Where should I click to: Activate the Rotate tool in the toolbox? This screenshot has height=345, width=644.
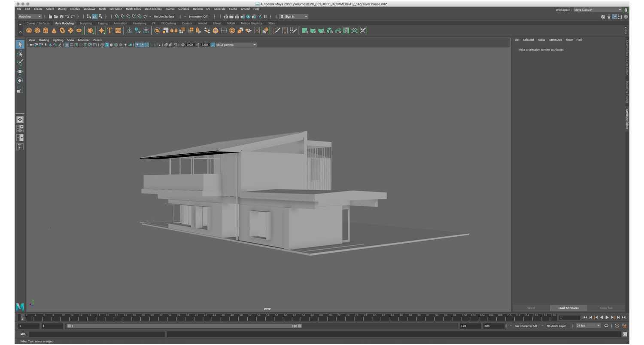(x=20, y=81)
